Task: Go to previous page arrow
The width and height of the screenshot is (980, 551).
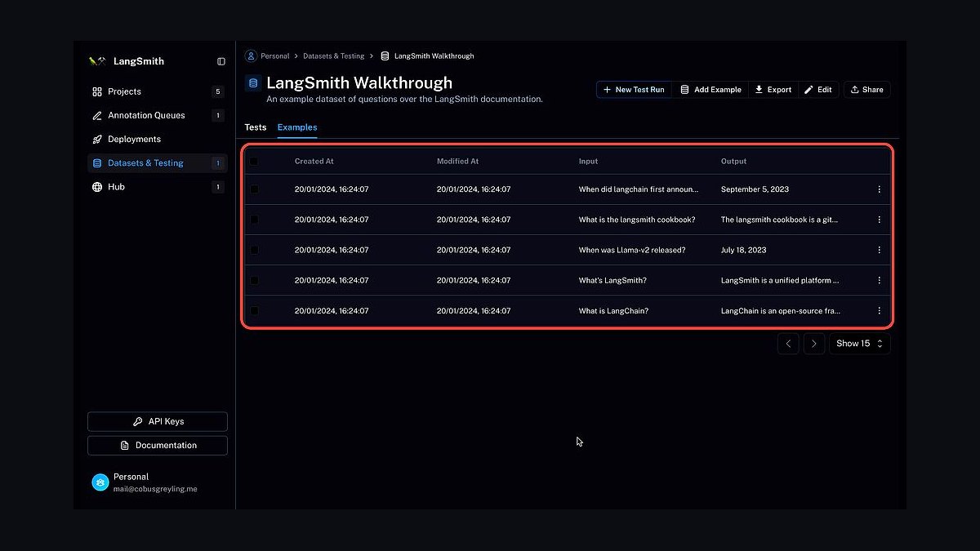Action: [788, 344]
